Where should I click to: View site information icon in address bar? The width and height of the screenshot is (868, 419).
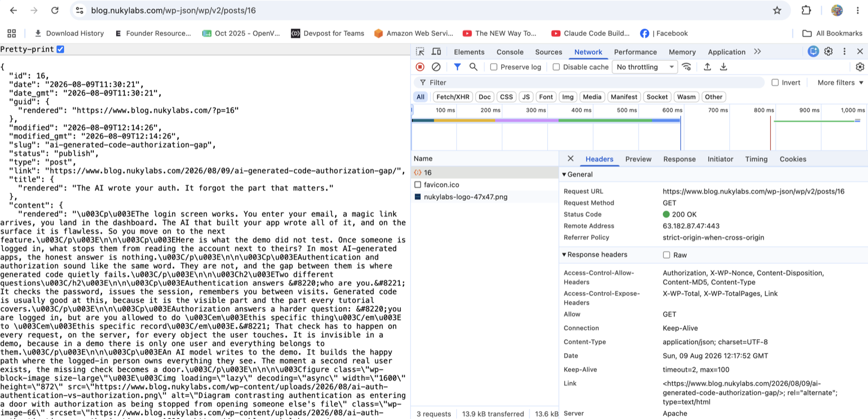tap(80, 10)
